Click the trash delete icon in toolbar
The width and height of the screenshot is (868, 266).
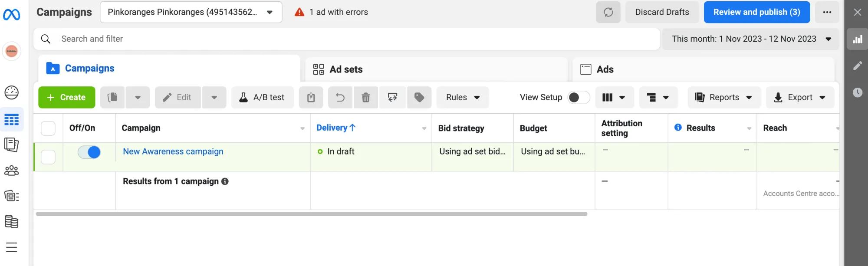pos(366,98)
